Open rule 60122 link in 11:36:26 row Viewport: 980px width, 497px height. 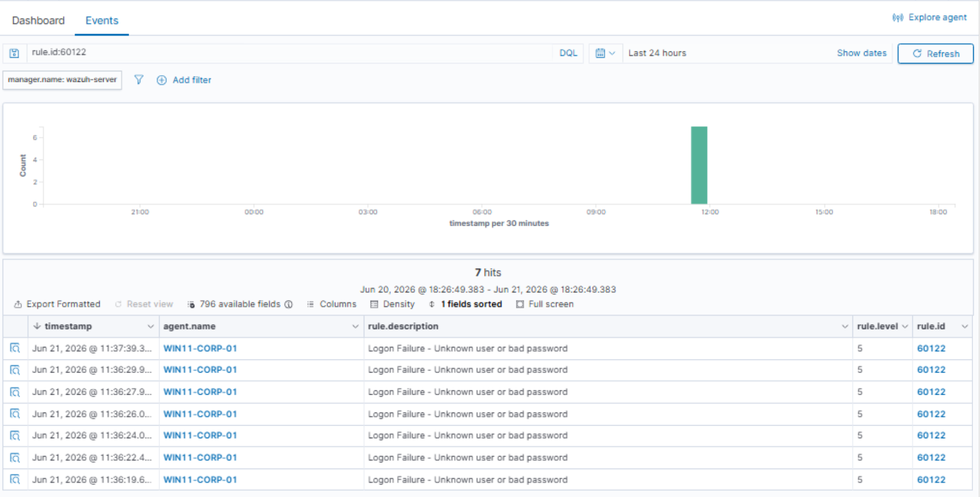(x=931, y=414)
